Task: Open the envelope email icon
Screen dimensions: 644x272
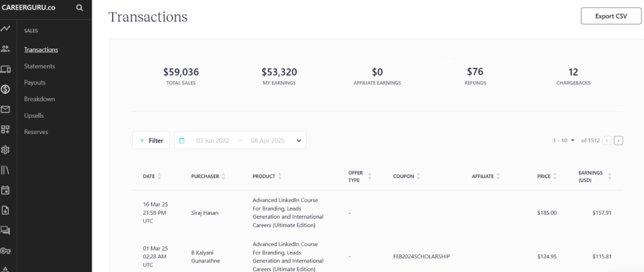Action: click(x=6, y=110)
